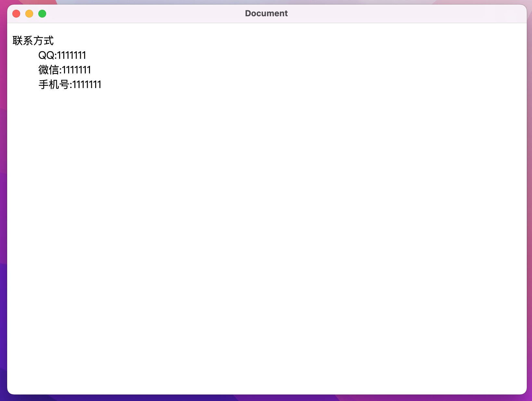Minimize the Document window
This screenshot has width=532, height=401.
point(29,14)
